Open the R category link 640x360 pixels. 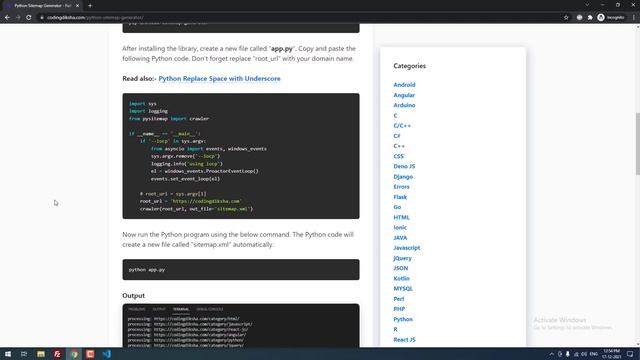pos(395,329)
